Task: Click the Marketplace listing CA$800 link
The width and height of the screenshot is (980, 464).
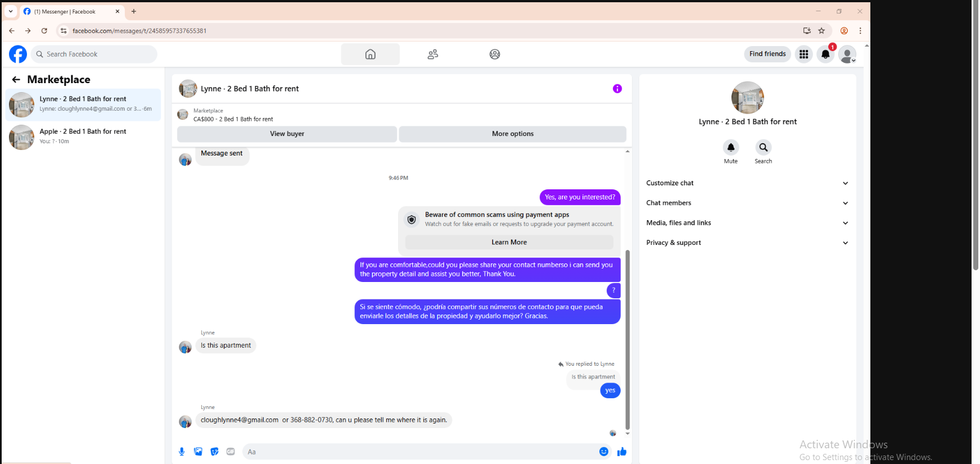Action: point(233,119)
